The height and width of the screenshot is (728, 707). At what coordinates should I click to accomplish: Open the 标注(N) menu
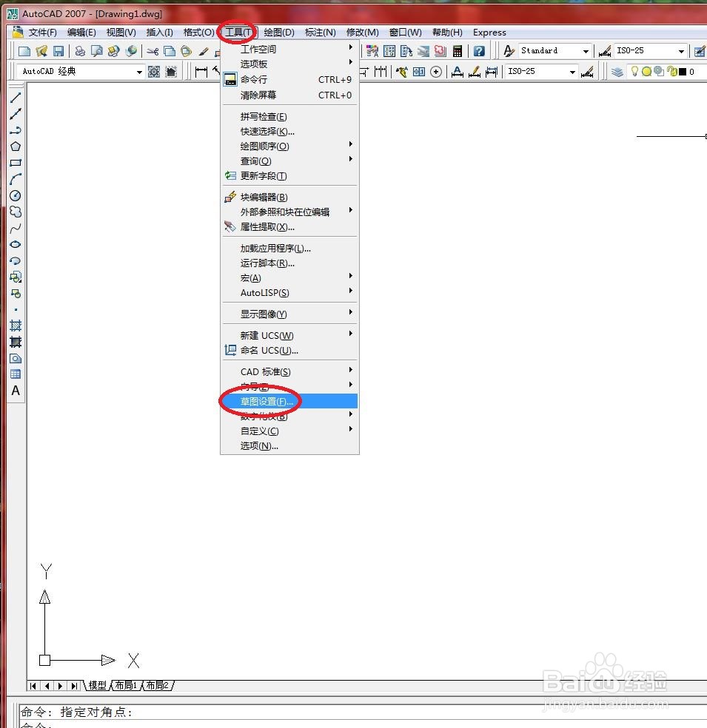(320, 33)
